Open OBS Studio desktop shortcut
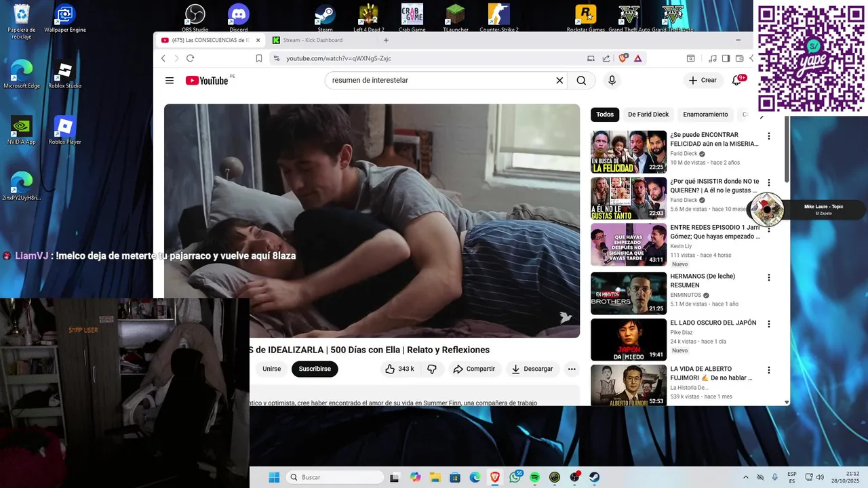This screenshot has height=488, width=868. [195, 18]
